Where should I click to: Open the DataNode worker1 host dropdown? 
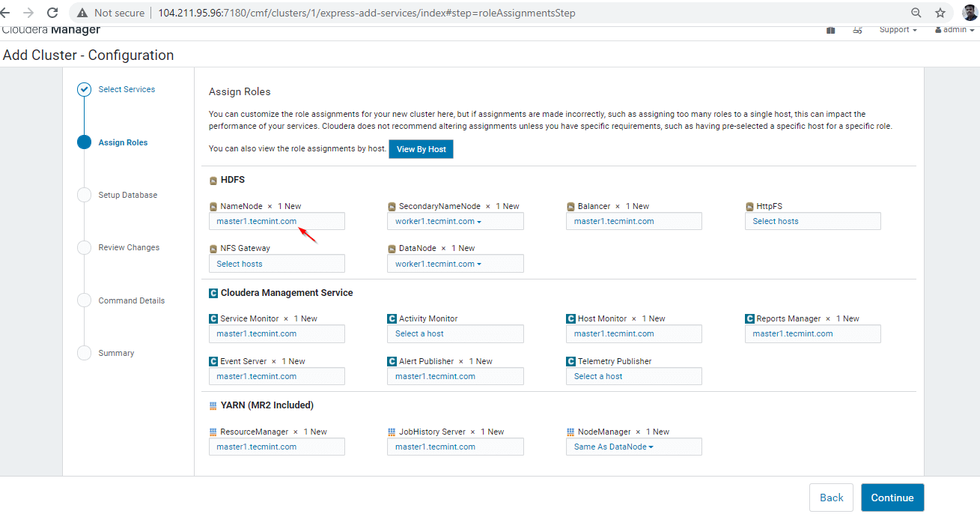[455, 264]
